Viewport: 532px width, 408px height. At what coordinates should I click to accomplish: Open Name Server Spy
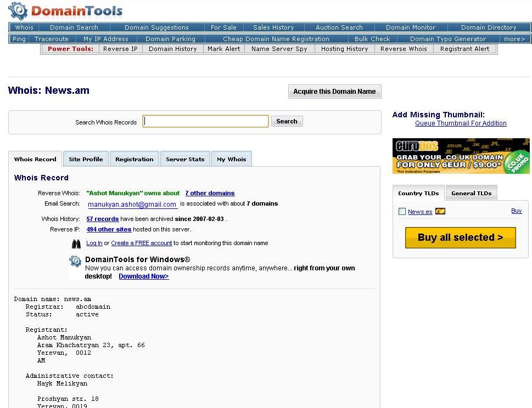pos(279,49)
